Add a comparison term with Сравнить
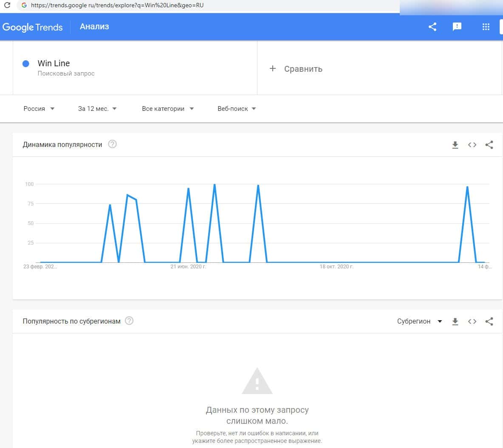Image resolution: width=503 pixels, height=448 pixels. click(303, 69)
